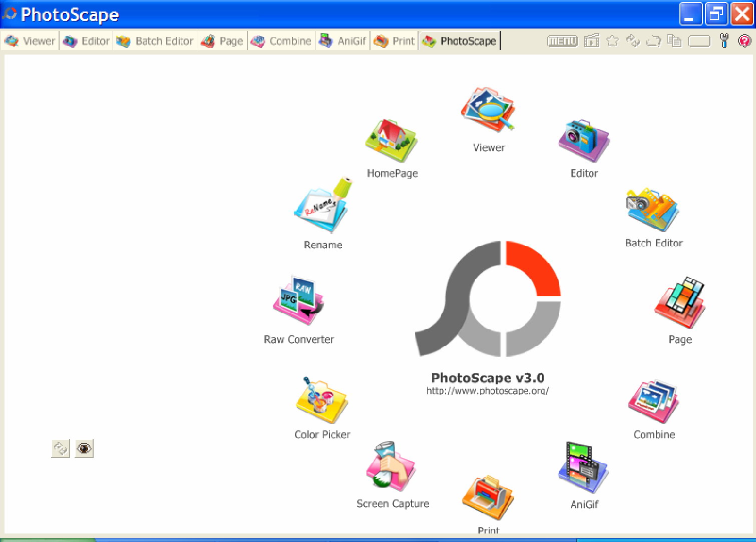Screen dimensions: 756x542
Task: Launch the Editor camera icon
Action: (584, 141)
